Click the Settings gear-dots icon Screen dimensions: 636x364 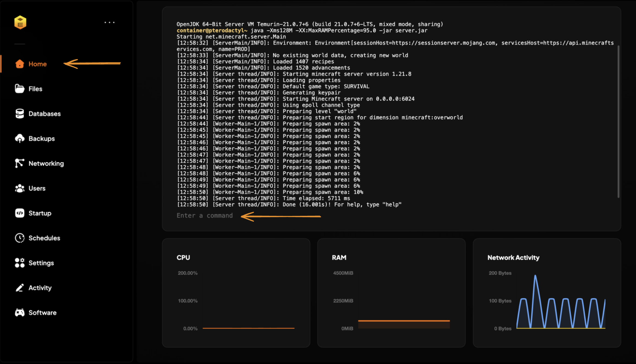[20, 263]
